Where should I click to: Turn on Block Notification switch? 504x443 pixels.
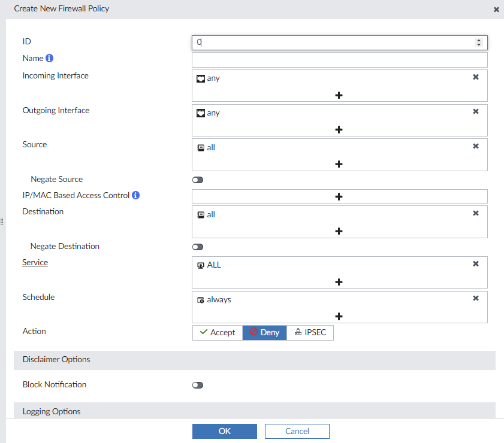[x=198, y=385]
